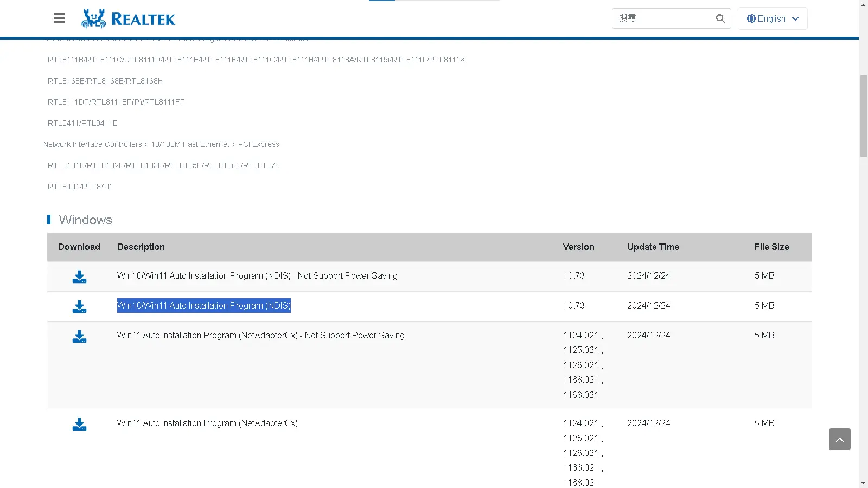Click the File Size column header
The image size is (868, 488).
coord(771,247)
